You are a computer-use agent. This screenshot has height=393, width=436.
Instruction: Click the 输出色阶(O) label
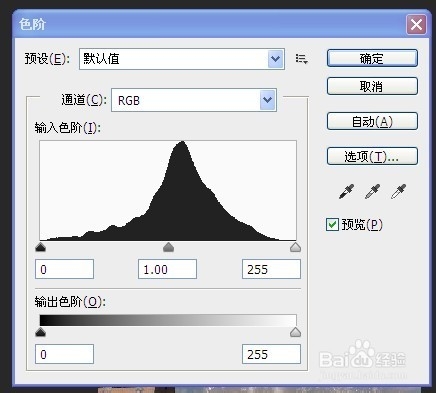[70, 302]
